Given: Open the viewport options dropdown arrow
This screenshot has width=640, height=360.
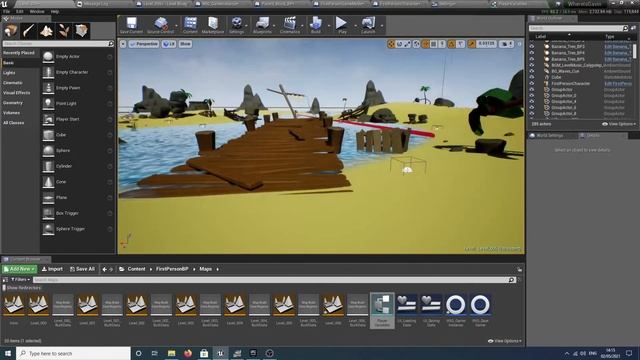Looking at the screenshot, I should coord(123,44).
